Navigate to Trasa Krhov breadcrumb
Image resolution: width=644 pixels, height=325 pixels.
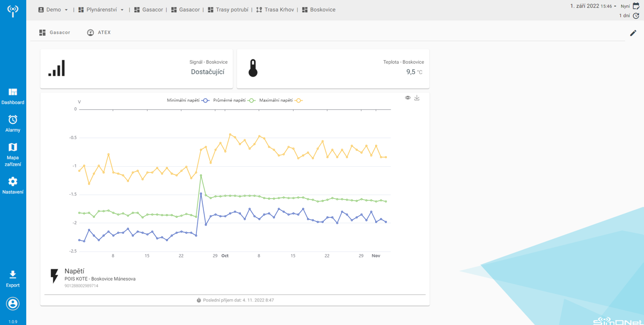[x=275, y=10]
